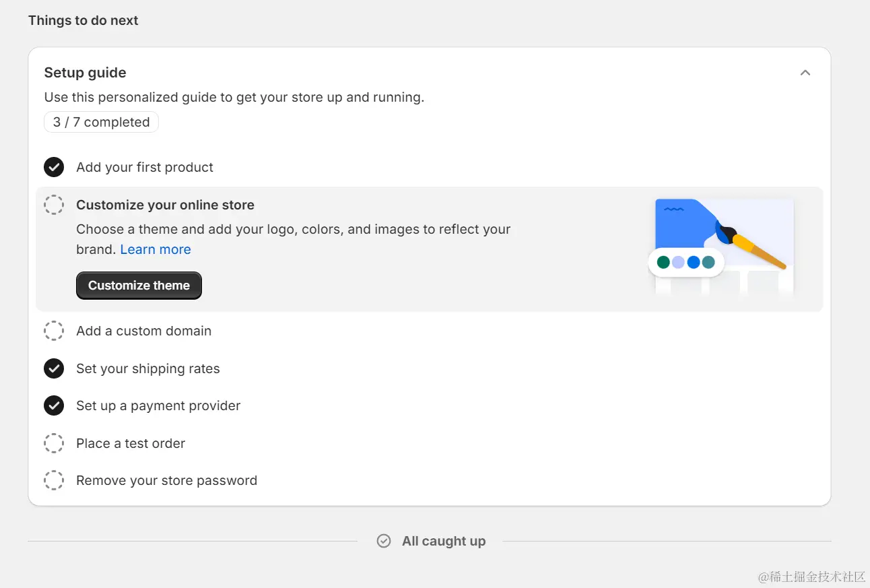Click the 3 / 7 completed badge
This screenshot has width=870, height=588.
coord(101,122)
